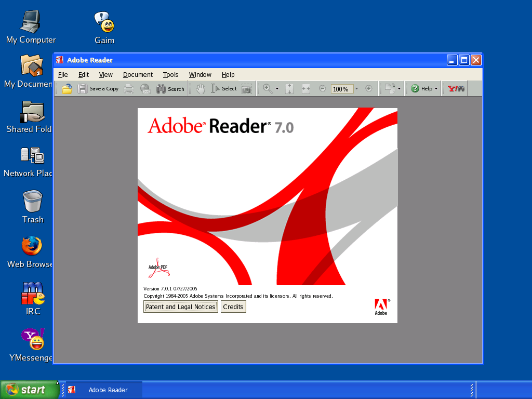532x399 pixels.
Task: Click the Rotate page icon
Action: coord(390,89)
